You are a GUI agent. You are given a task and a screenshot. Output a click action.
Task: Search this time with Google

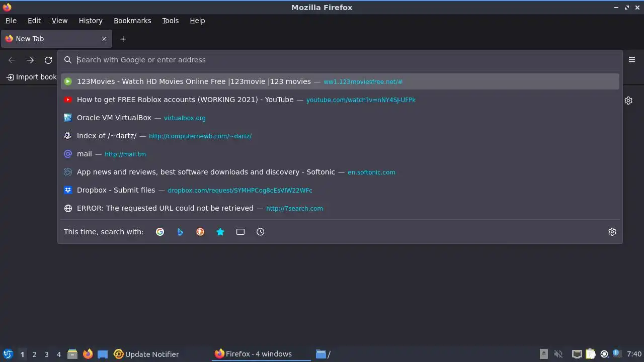click(160, 232)
